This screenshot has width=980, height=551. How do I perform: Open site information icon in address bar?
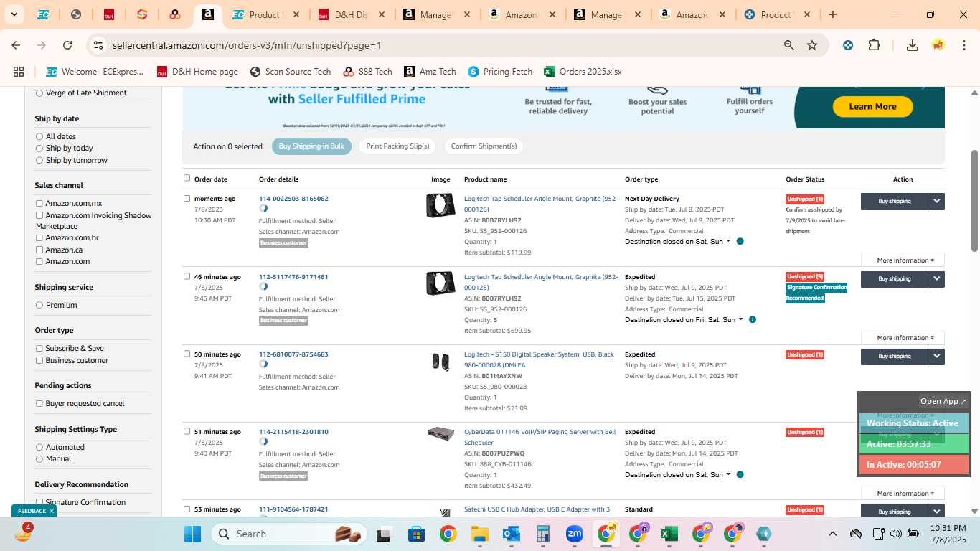click(x=99, y=45)
